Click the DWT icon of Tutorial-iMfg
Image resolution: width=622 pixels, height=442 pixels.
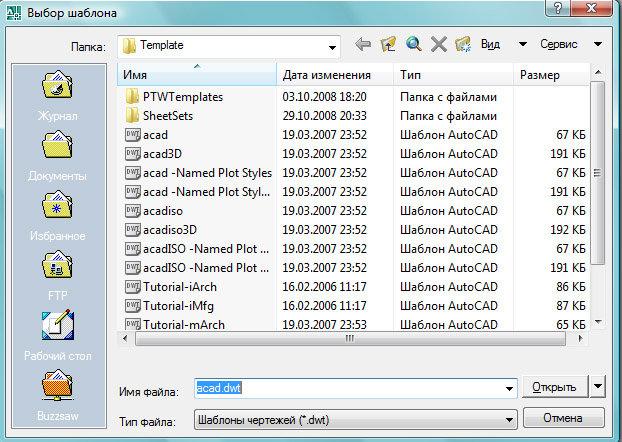click(x=132, y=306)
